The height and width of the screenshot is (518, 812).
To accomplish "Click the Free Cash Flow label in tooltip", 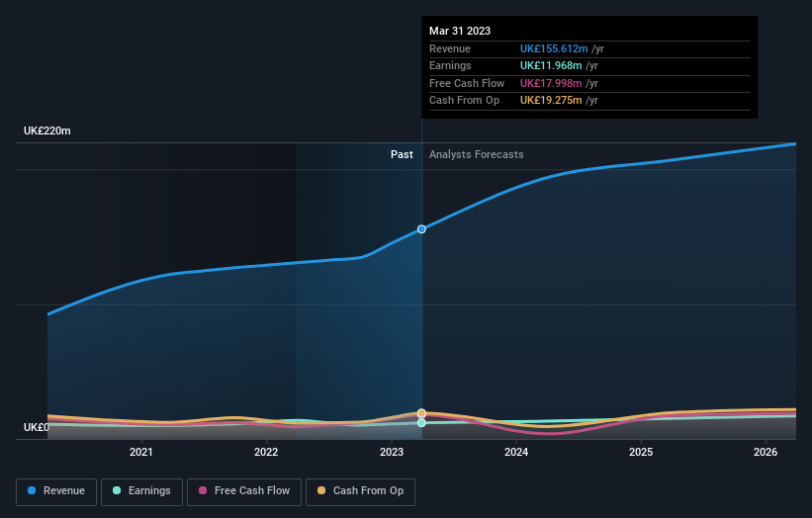I will pos(467,83).
